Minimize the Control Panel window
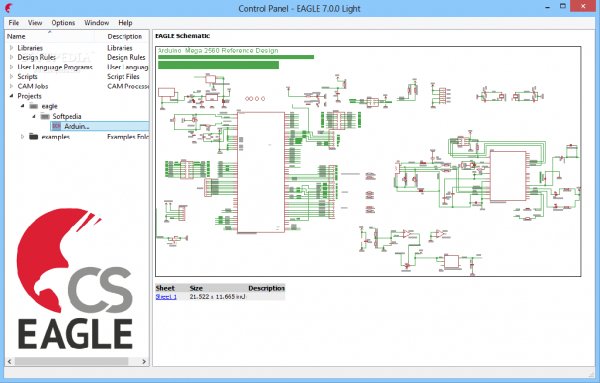The image size is (600, 383). [x=548, y=7]
